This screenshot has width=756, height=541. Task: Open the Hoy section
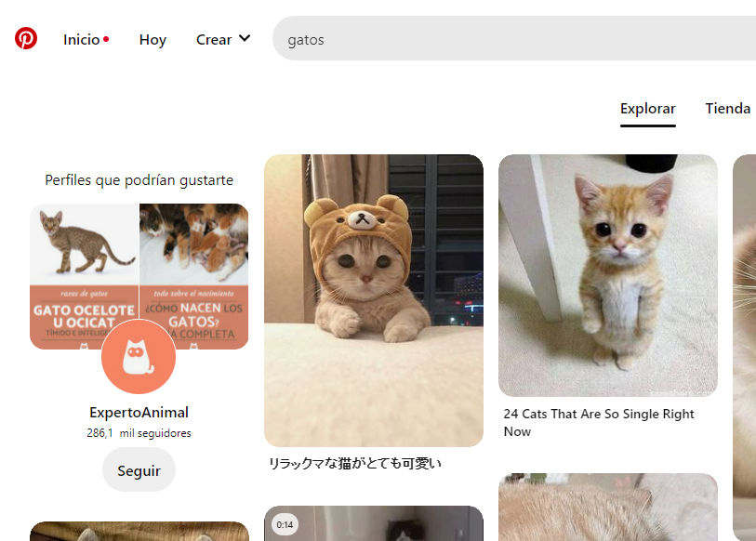pyautogui.click(x=153, y=39)
